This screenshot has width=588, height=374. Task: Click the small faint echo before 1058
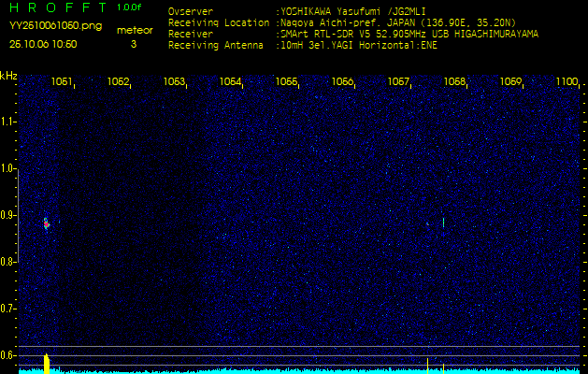coord(427,224)
